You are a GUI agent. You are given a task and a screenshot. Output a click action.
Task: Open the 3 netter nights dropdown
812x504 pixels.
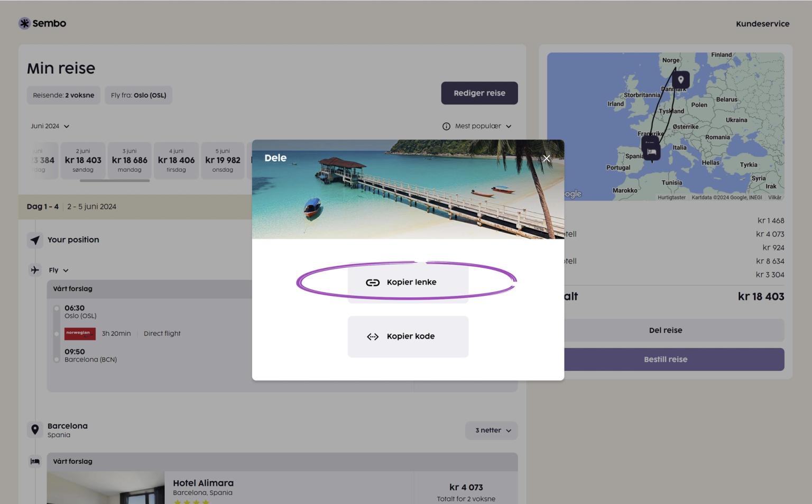(x=492, y=431)
